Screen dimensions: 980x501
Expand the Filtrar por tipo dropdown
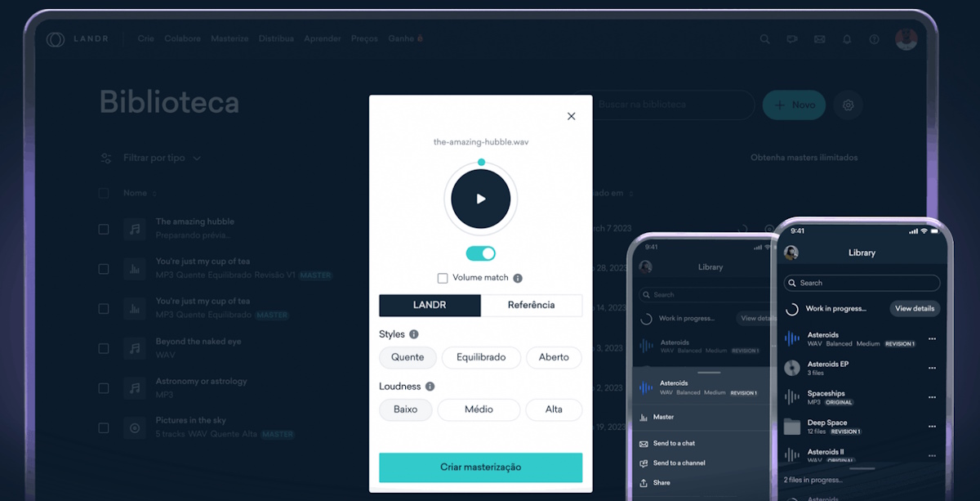click(x=162, y=158)
